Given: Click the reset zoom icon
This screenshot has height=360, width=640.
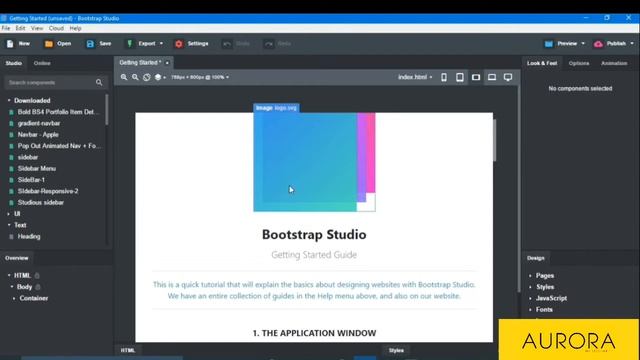Looking at the screenshot, I should point(147,77).
